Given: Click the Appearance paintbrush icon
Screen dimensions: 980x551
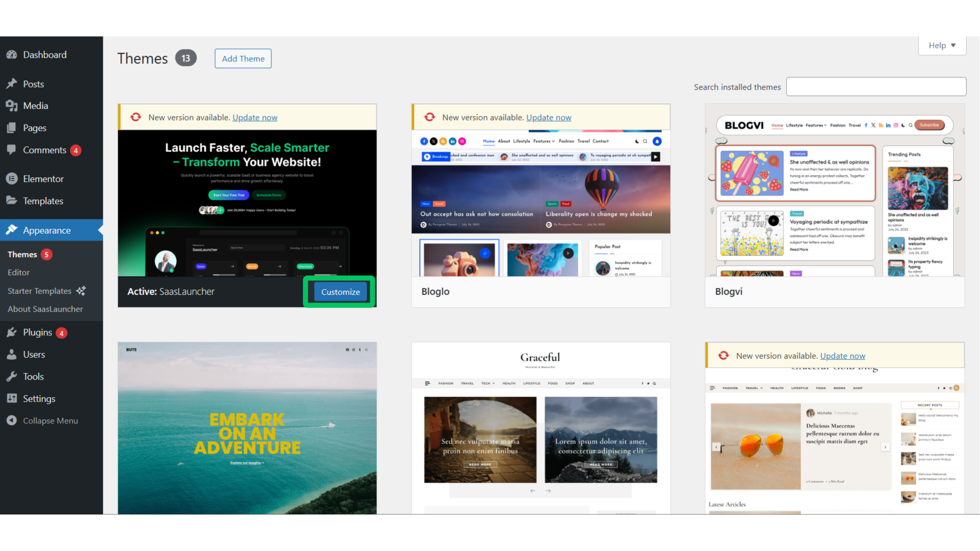Looking at the screenshot, I should pos(12,230).
